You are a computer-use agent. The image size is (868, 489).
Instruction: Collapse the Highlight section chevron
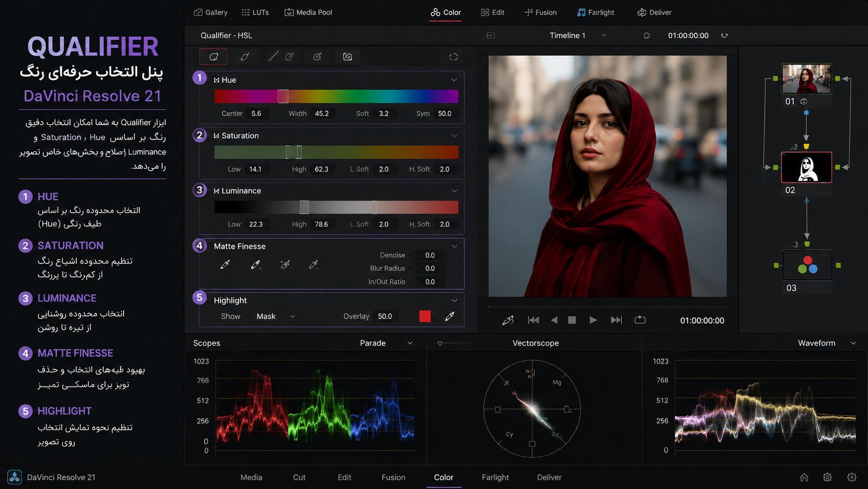click(454, 300)
